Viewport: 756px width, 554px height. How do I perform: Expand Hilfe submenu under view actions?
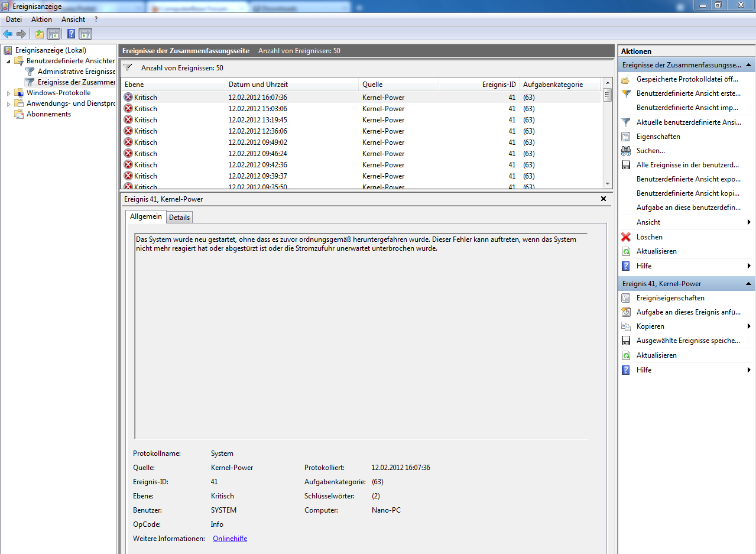pos(749,266)
